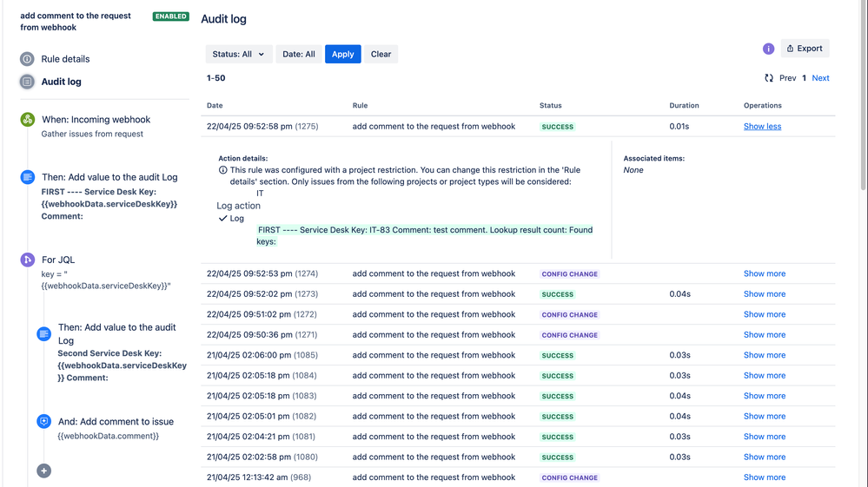
Task: Refresh the audit log with the reload icon
Action: point(769,78)
